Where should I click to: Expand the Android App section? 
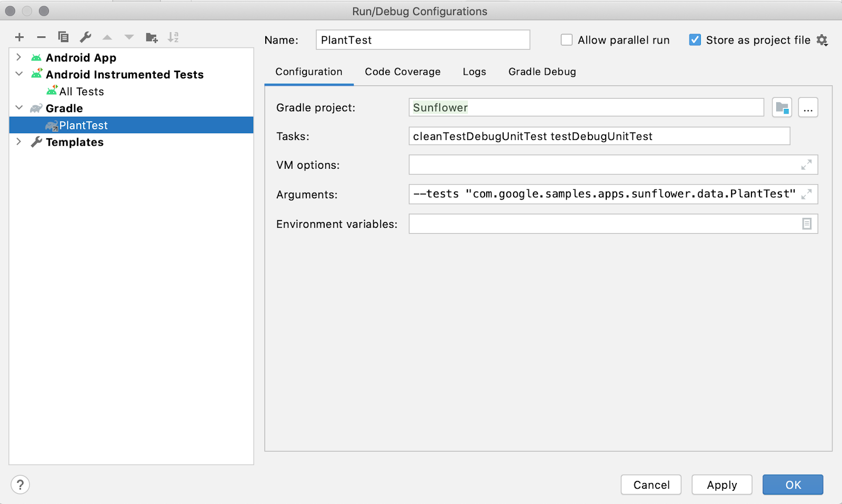[19, 57]
